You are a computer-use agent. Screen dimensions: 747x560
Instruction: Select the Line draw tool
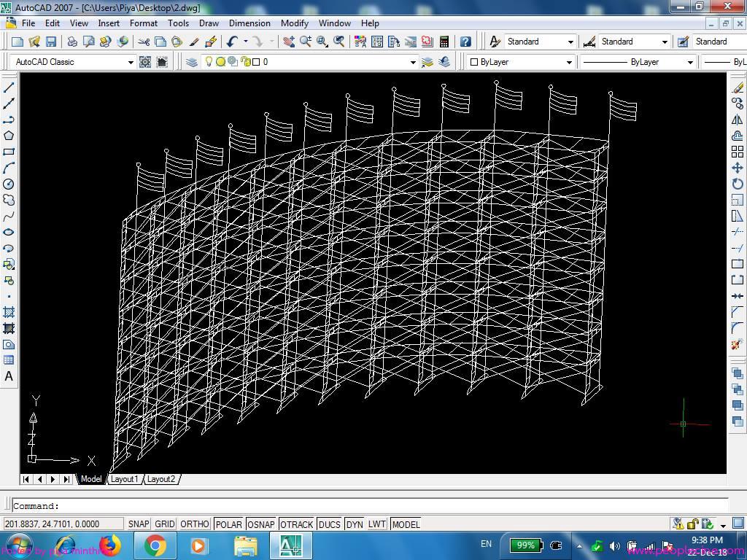click(x=9, y=87)
